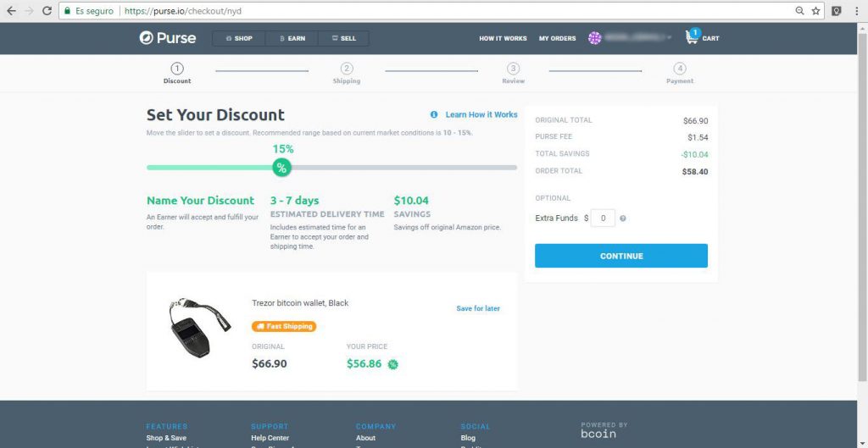Open the shopping cart icon

pos(692,37)
